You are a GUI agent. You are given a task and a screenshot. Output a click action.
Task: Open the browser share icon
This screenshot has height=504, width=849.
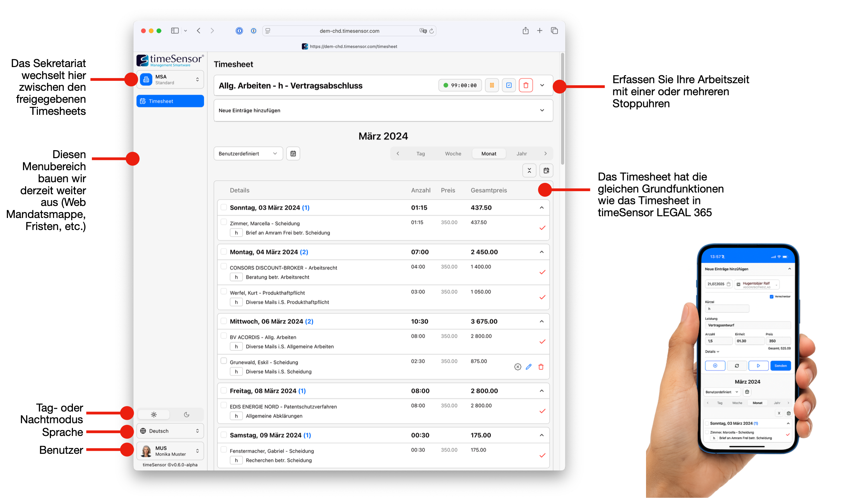pos(525,31)
